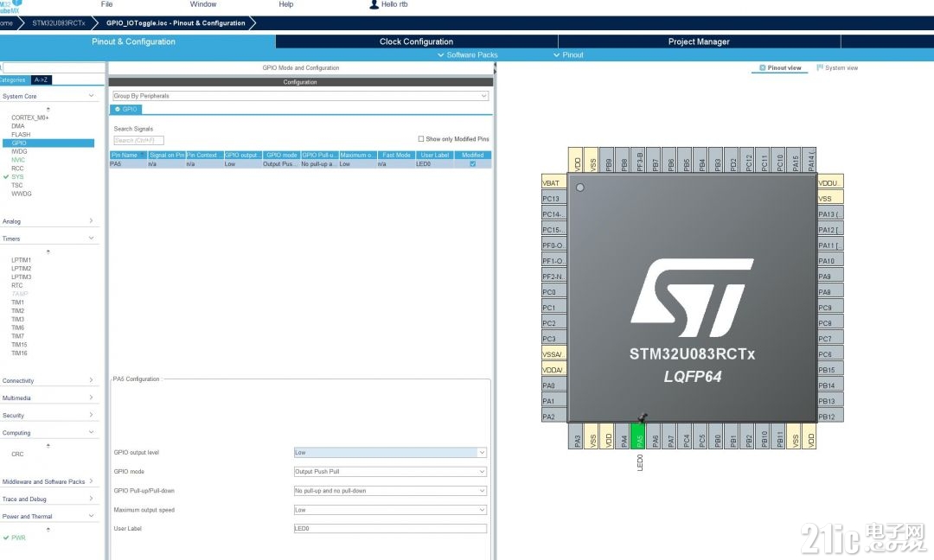The image size is (934, 560).
Task: Open GPIO output level dropdown
Action: tap(390, 453)
